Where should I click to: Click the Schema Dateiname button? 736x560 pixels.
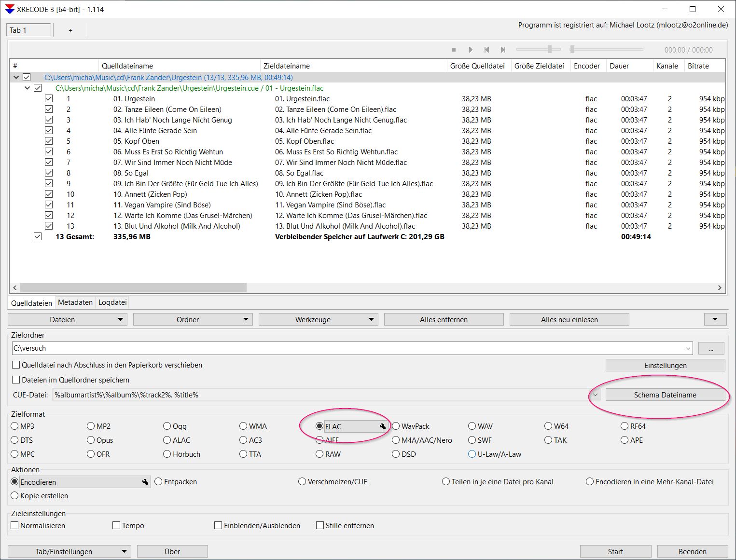(665, 395)
